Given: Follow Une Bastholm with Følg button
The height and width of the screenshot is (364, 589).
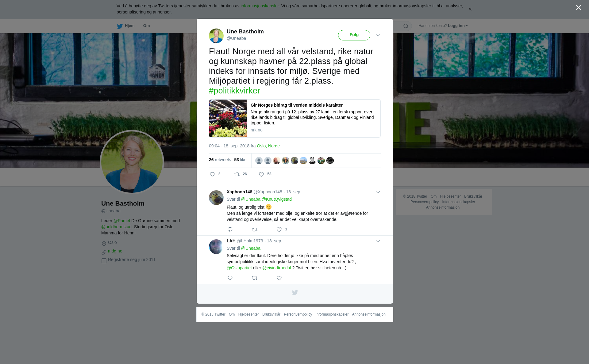Looking at the screenshot, I should click(x=354, y=35).
